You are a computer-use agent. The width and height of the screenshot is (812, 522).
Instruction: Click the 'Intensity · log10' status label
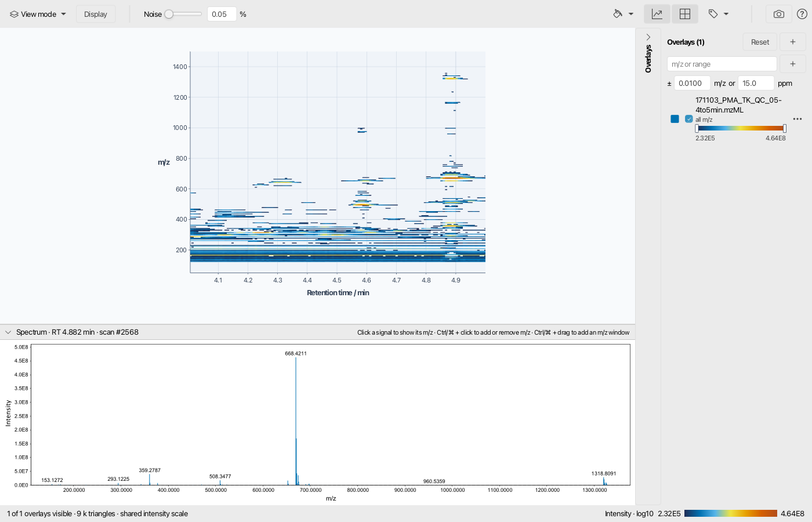629,514
